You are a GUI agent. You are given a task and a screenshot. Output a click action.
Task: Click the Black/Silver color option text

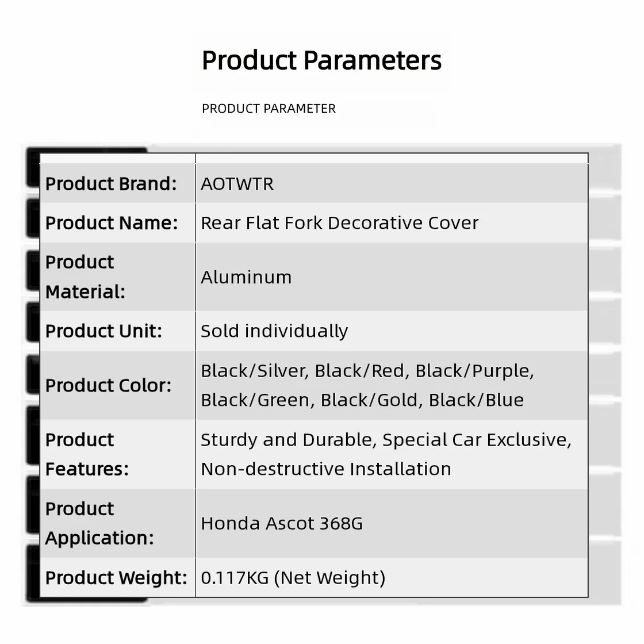pyautogui.click(x=255, y=371)
